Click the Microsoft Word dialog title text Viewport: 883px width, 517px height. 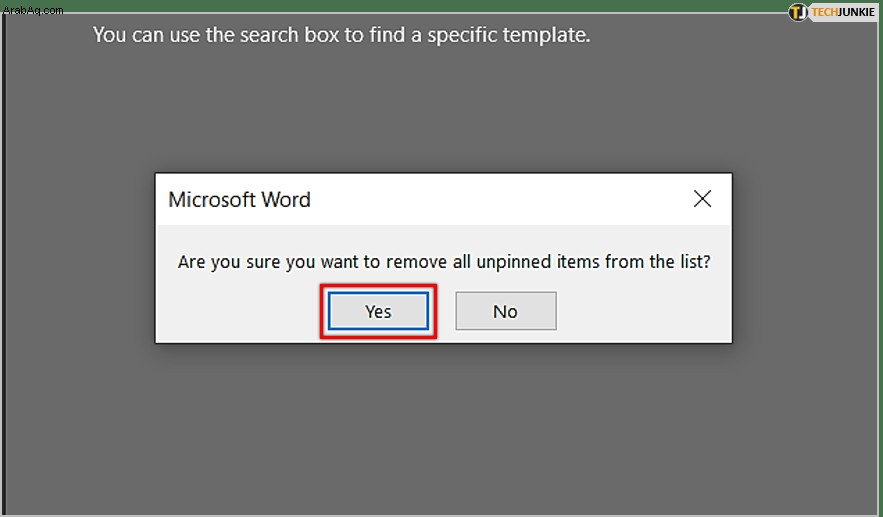click(x=239, y=199)
